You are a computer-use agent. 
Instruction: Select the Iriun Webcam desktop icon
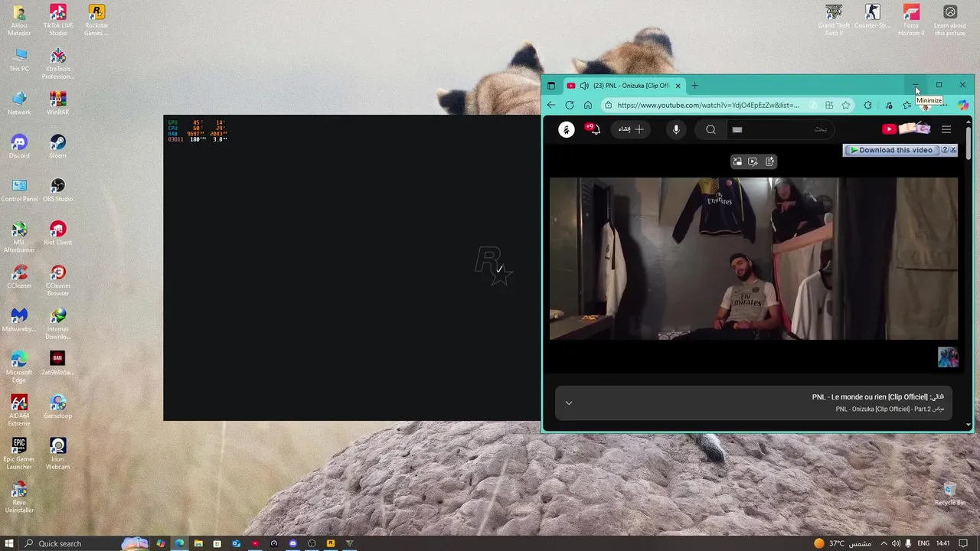(57, 454)
